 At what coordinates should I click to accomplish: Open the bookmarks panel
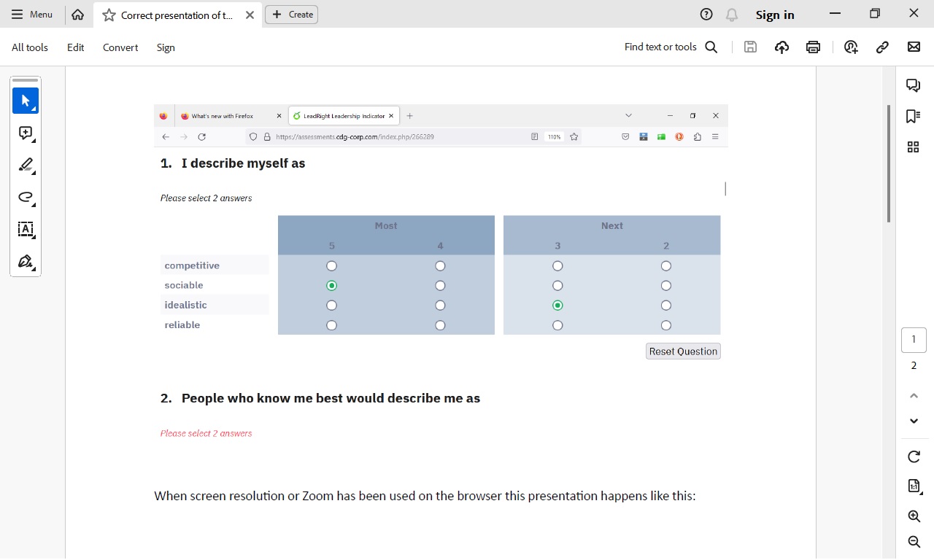(x=913, y=116)
